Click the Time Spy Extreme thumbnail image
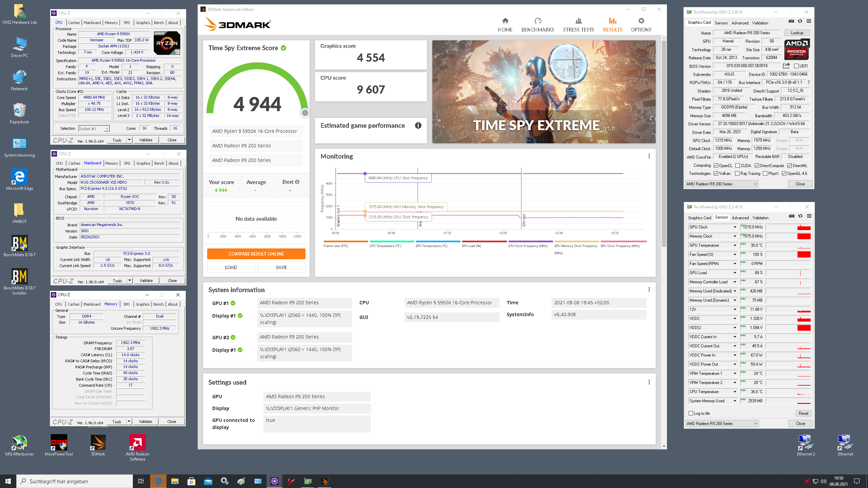 coord(544,92)
